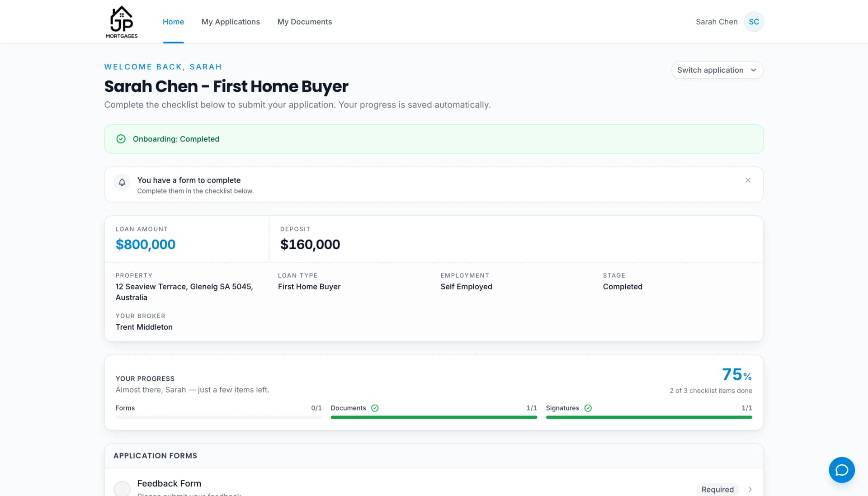868x496 pixels.
Task: Click the SC user avatar
Action: 754,22
